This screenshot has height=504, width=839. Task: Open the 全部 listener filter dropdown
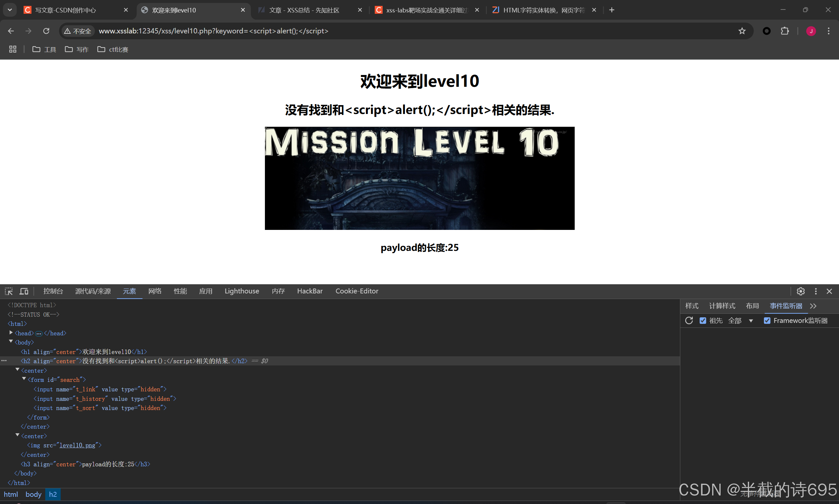pyautogui.click(x=740, y=321)
